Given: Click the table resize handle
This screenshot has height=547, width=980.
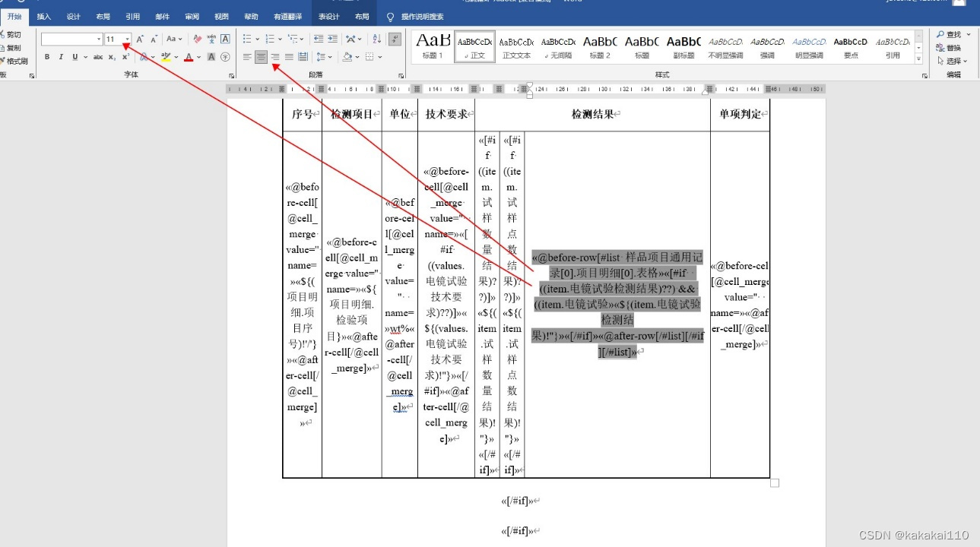Looking at the screenshot, I should (x=775, y=483).
